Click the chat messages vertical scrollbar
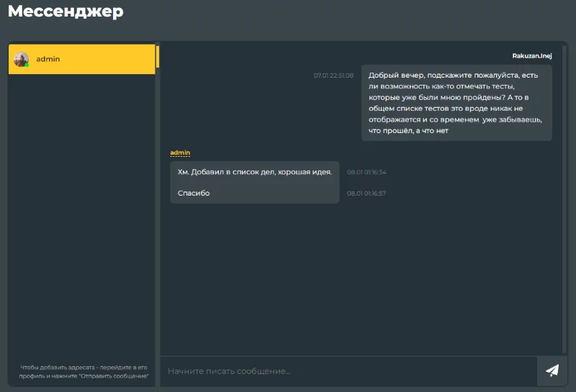This screenshot has height=392, width=576. 564,199
